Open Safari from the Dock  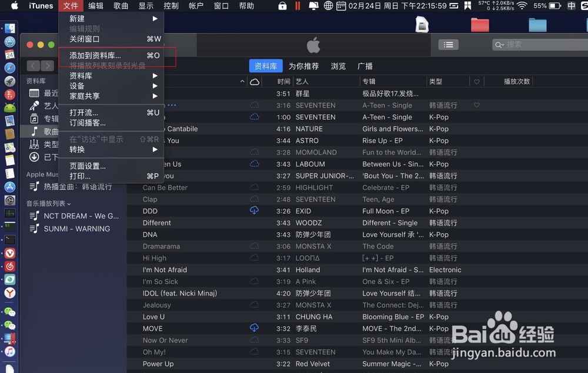(x=10, y=68)
